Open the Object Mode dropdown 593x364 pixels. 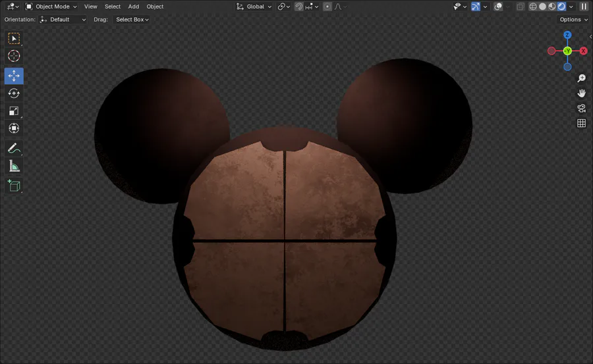pos(51,7)
